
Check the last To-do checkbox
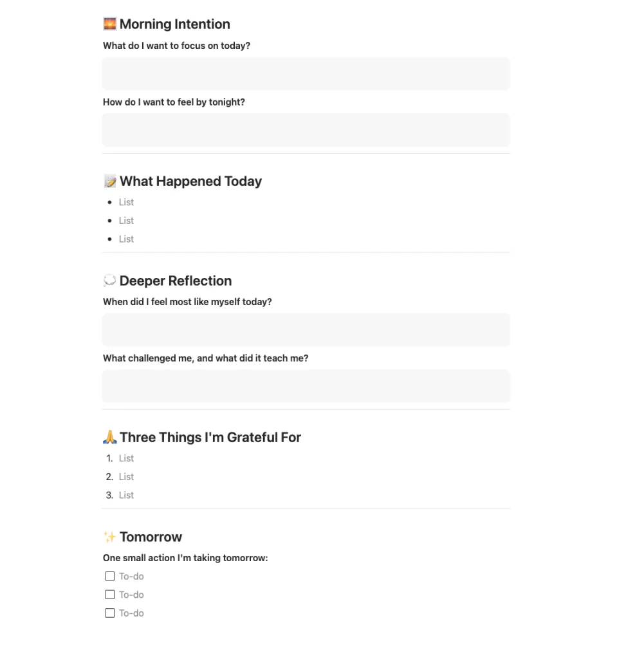tap(109, 613)
